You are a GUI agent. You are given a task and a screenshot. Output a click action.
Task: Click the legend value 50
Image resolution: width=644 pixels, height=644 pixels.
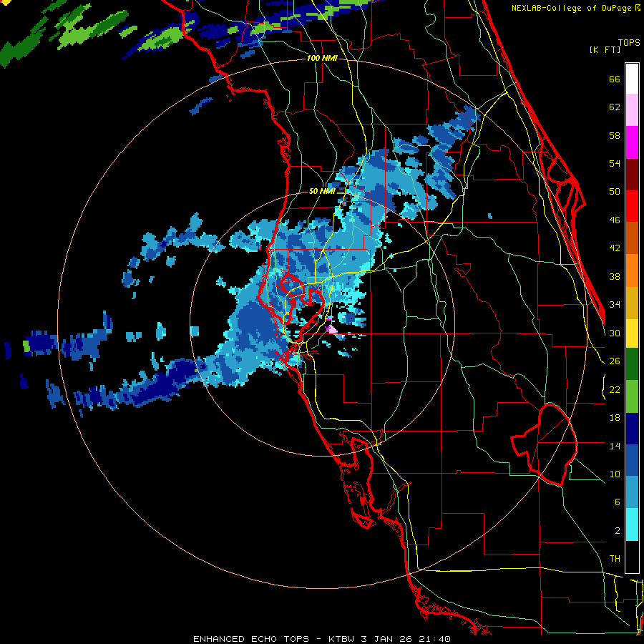615,192
